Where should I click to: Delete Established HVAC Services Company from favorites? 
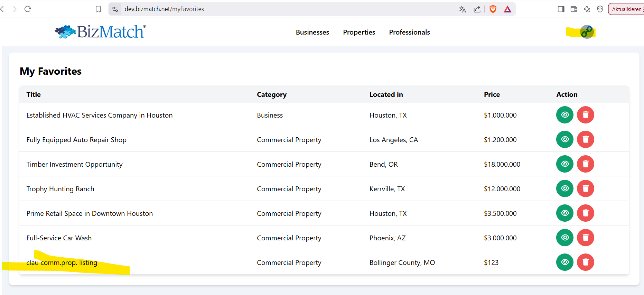(585, 115)
